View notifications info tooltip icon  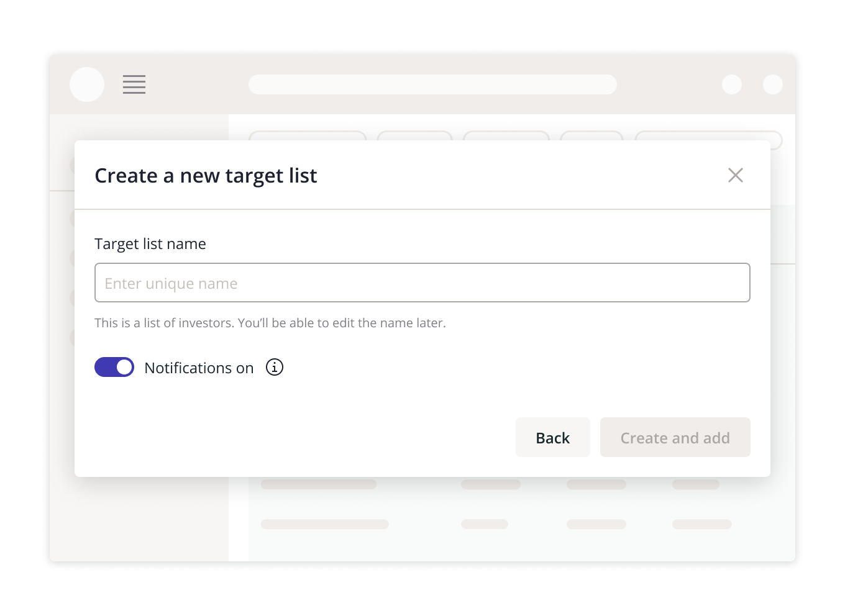[274, 367]
